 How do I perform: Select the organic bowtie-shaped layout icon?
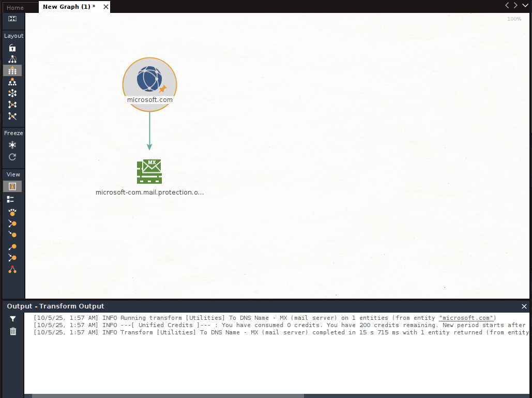click(x=12, y=105)
